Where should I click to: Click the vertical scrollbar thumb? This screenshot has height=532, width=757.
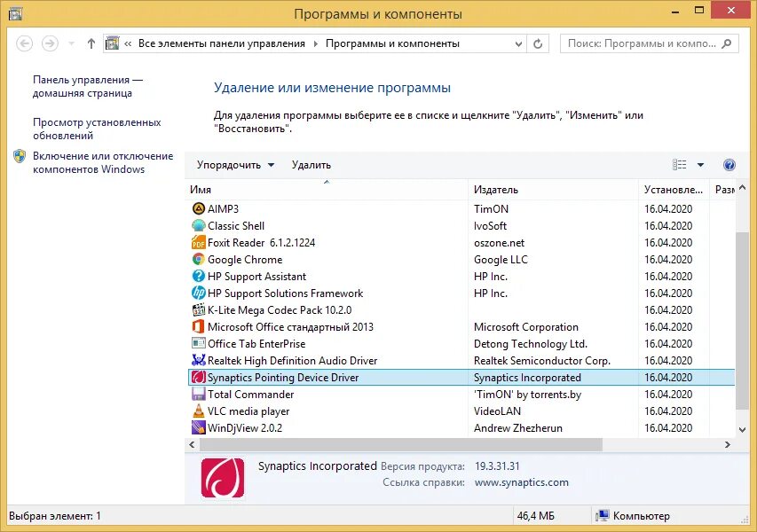click(x=742, y=320)
